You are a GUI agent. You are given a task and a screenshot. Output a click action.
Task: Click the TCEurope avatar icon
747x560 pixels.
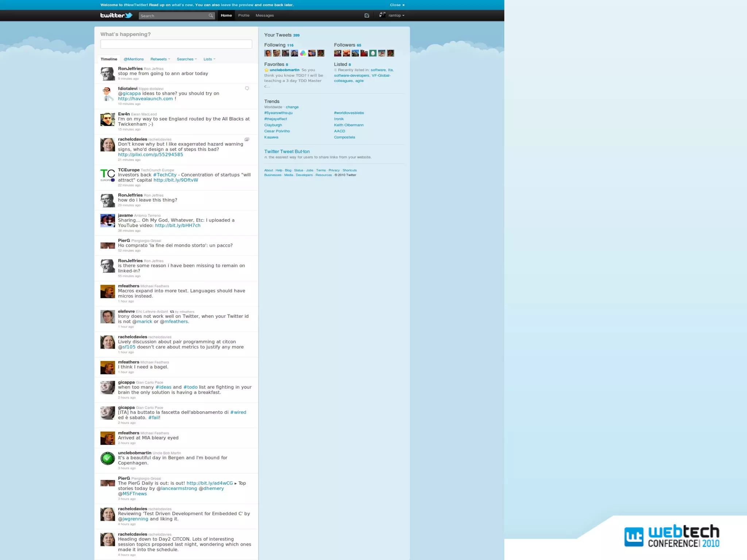[108, 175]
